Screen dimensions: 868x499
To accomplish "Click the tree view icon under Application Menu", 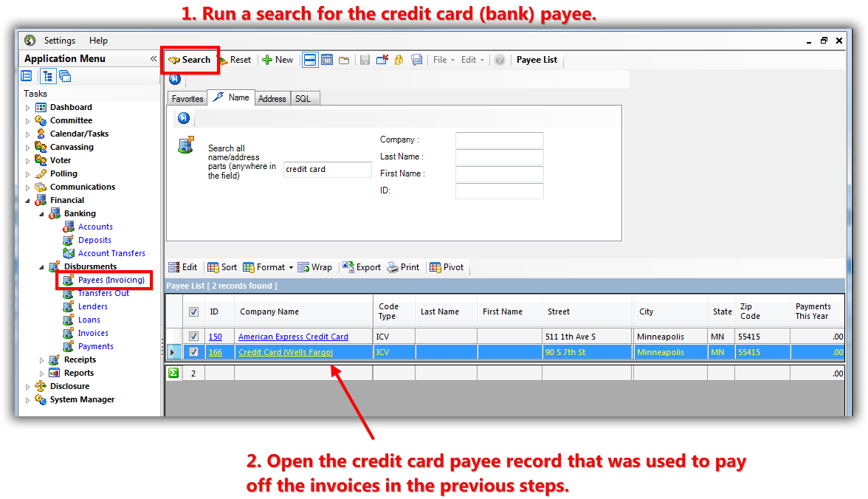I will [x=47, y=76].
